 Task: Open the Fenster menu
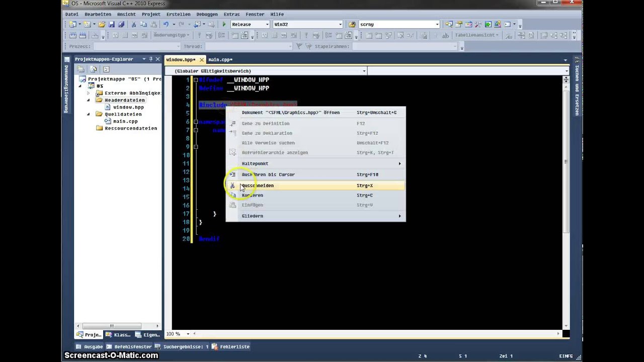pos(255,14)
